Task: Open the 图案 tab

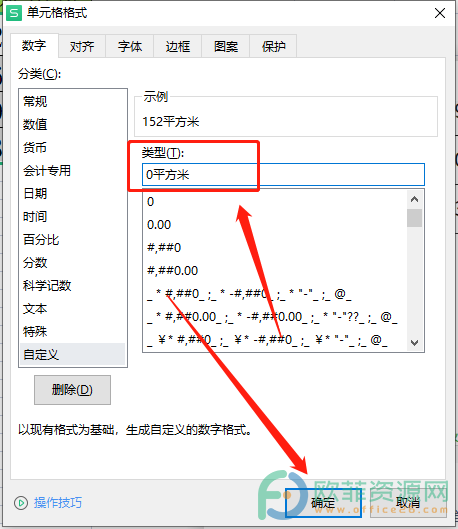Action: coord(226,46)
